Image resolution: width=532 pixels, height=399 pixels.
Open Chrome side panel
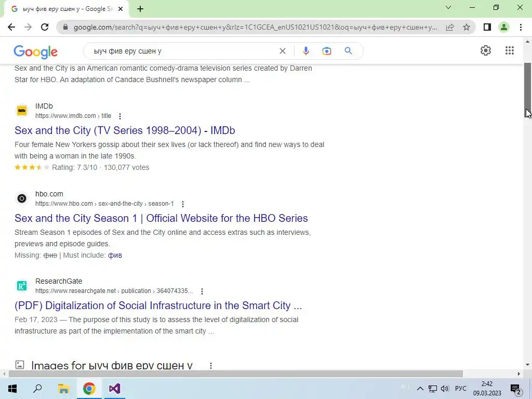pyautogui.click(x=487, y=27)
